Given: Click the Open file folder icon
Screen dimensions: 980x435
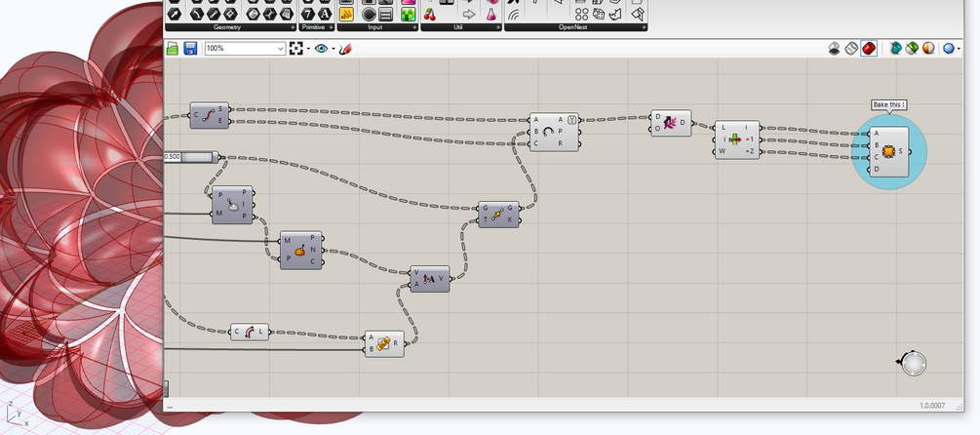Looking at the screenshot, I should 173,48.
